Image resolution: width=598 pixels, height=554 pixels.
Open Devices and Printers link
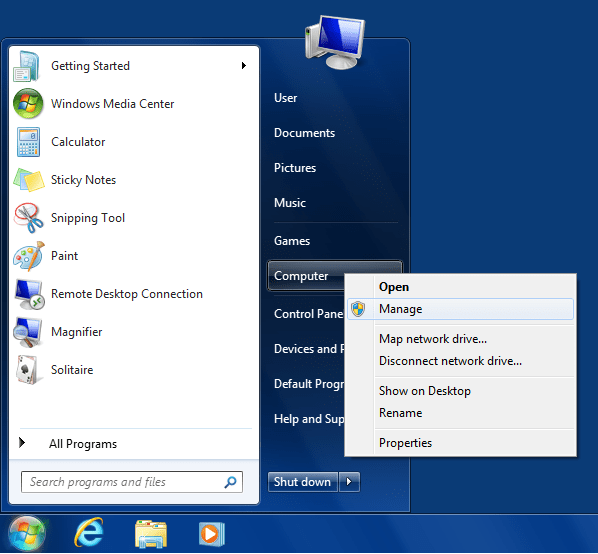click(309, 349)
